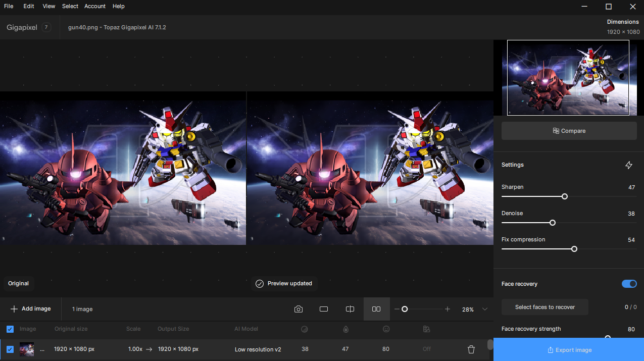
Task: Click the 1 image count label
Action: (x=82, y=309)
